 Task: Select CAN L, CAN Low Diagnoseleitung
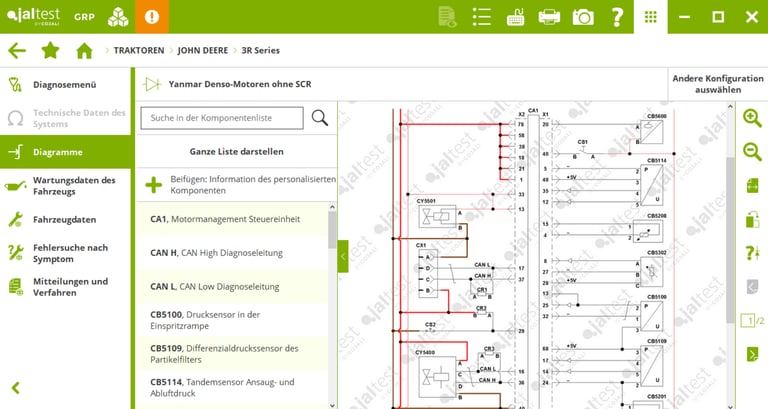tap(232, 287)
